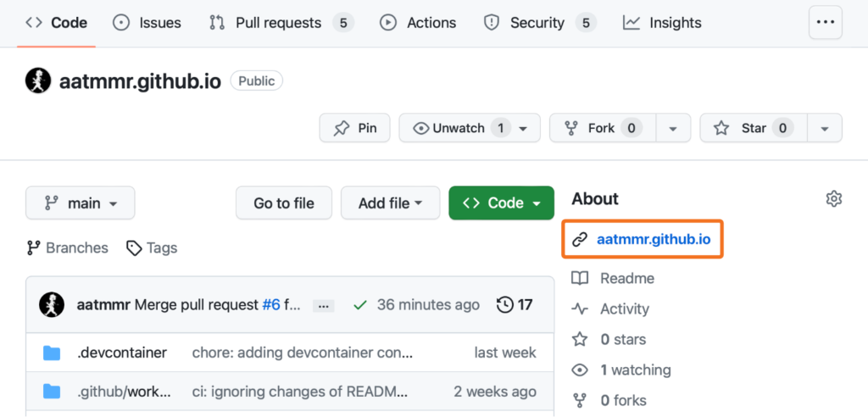Click the .github/workflows folder icon
Screen dimensions: 868x417
pyautogui.click(x=52, y=392)
